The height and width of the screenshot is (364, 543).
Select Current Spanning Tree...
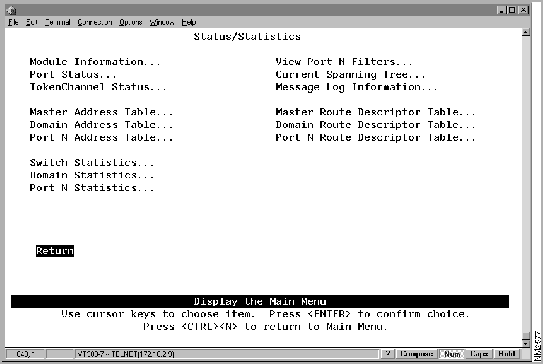(350, 75)
